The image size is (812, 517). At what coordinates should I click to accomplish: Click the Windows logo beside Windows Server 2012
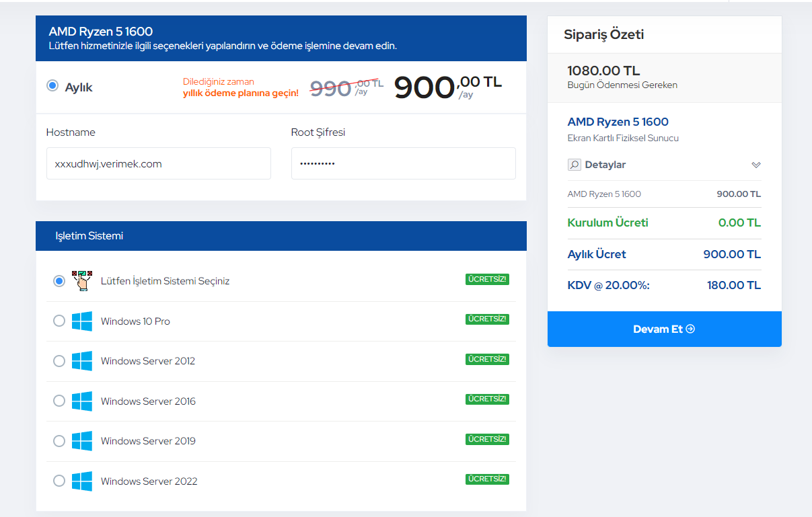(x=81, y=361)
